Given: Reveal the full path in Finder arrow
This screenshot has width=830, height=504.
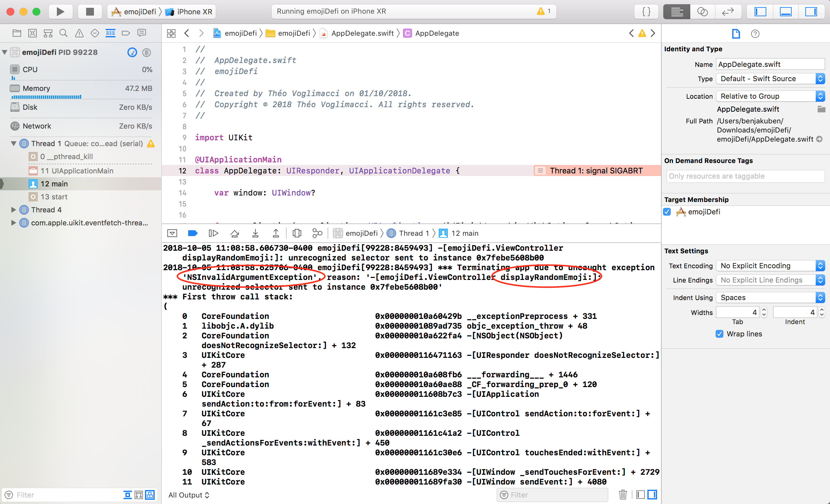Looking at the screenshot, I should [819, 139].
